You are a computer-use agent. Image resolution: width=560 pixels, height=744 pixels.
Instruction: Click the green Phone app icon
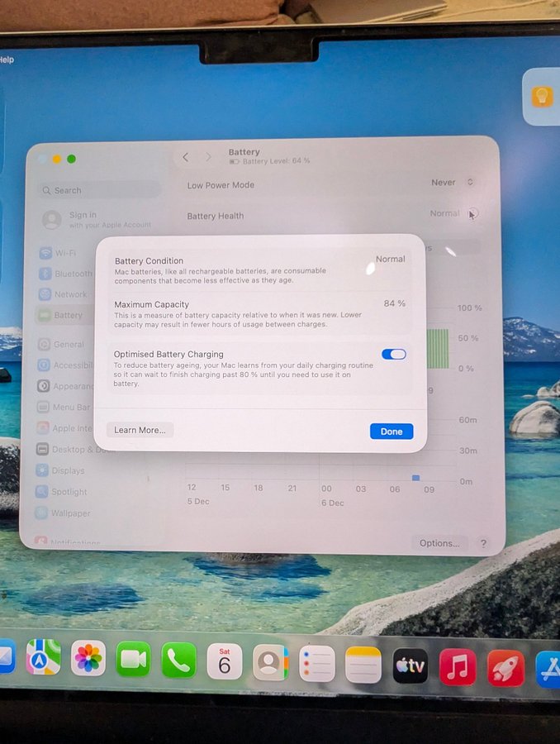pos(178,660)
